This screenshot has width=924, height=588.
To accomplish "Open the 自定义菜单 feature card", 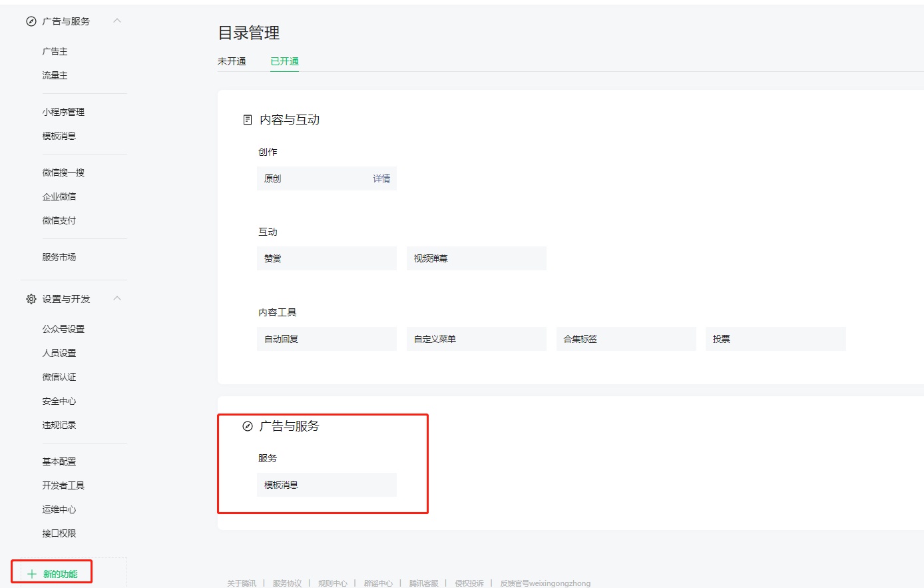I will pos(477,339).
